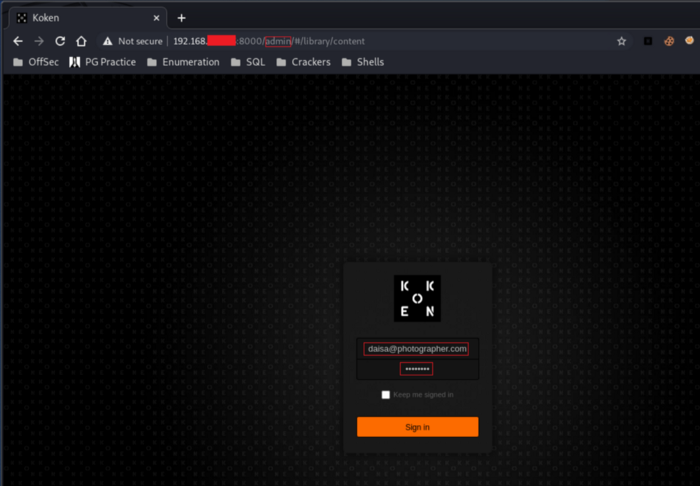Click the masked password field
700x486 pixels.
click(417, 369)
